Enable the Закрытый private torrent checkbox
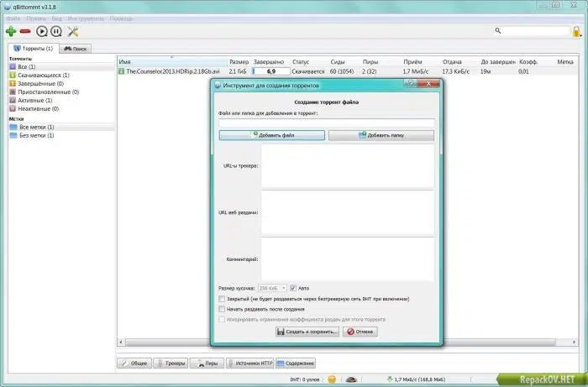This screenshot has height=387, width=588. coord(222,299)
